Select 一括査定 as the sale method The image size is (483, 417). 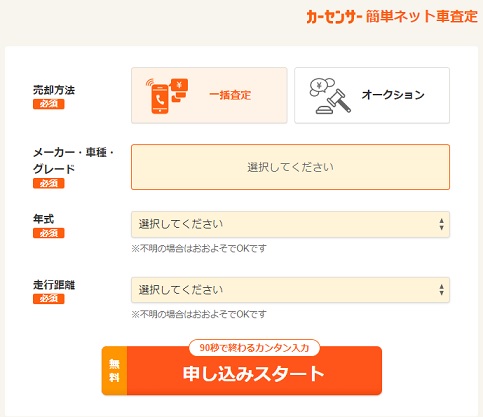(209, 96)
